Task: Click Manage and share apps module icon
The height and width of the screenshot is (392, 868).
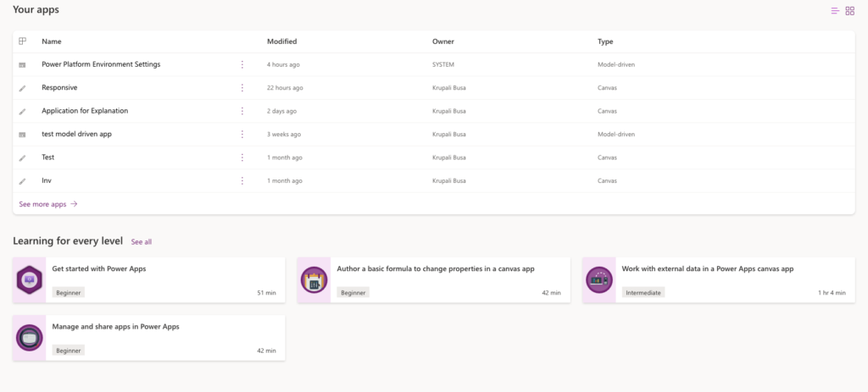Action: point(30,338)
